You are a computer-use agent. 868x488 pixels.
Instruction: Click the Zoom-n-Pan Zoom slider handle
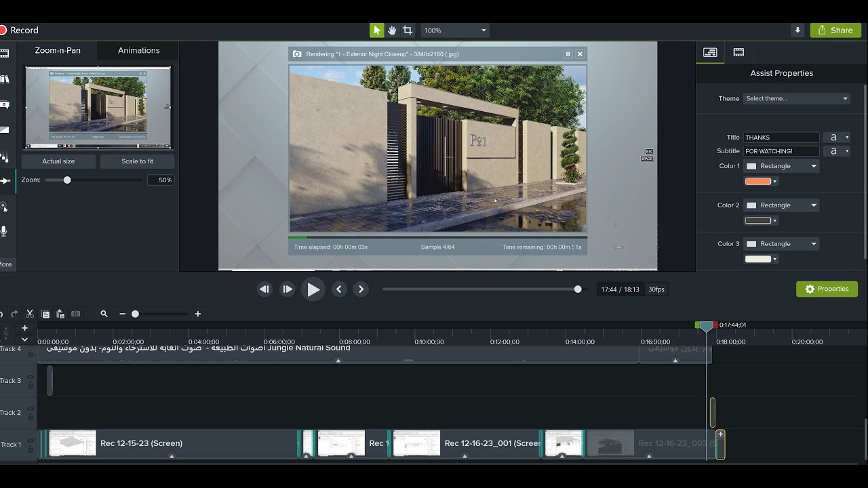pyautogui.click(x=67, y=180)
